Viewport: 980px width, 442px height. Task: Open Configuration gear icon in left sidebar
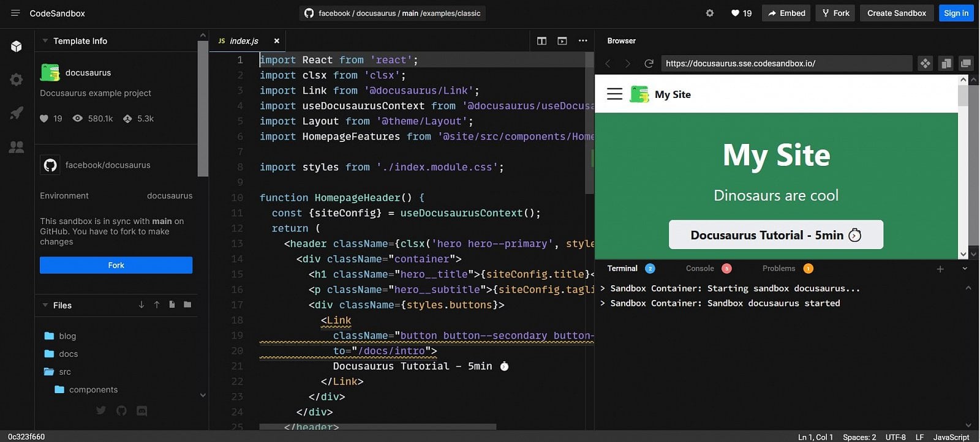17,80
